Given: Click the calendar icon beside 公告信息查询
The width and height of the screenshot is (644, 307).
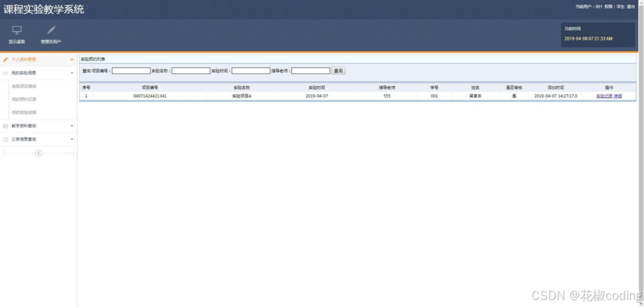Looking at the screenshot, I should [5, 140].
